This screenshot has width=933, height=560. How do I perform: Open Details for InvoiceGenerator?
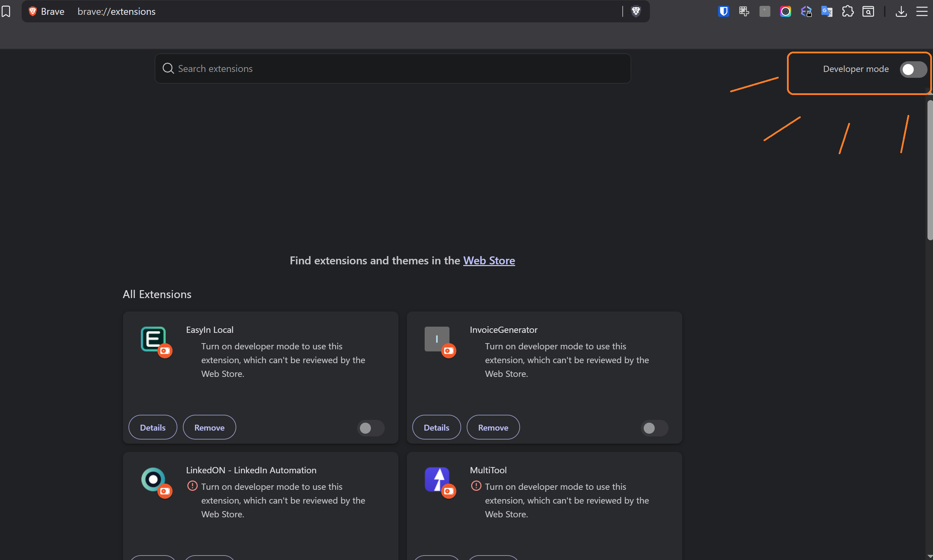coord(436,427)
